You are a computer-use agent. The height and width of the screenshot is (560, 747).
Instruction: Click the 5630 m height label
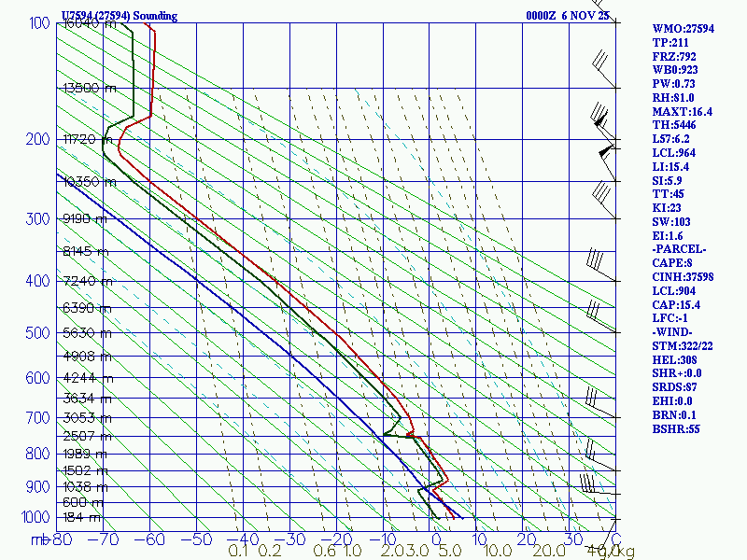pyautogui.click(x=87, y=333)
